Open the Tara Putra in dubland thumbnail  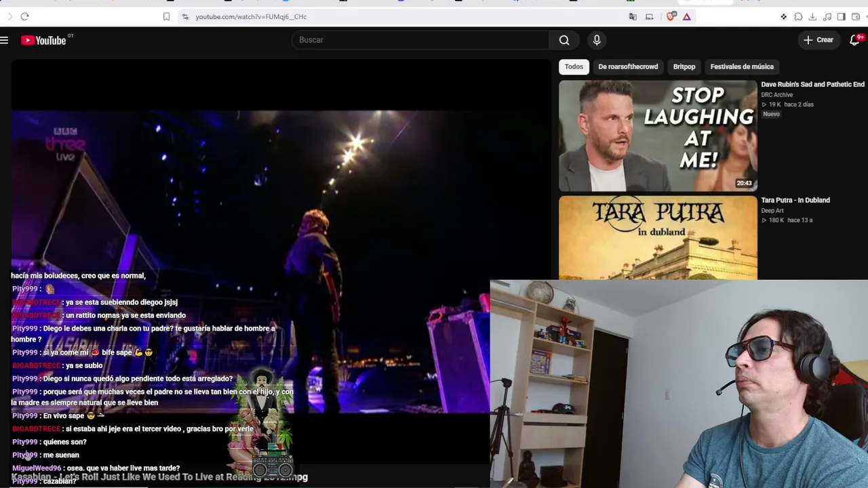658,237
